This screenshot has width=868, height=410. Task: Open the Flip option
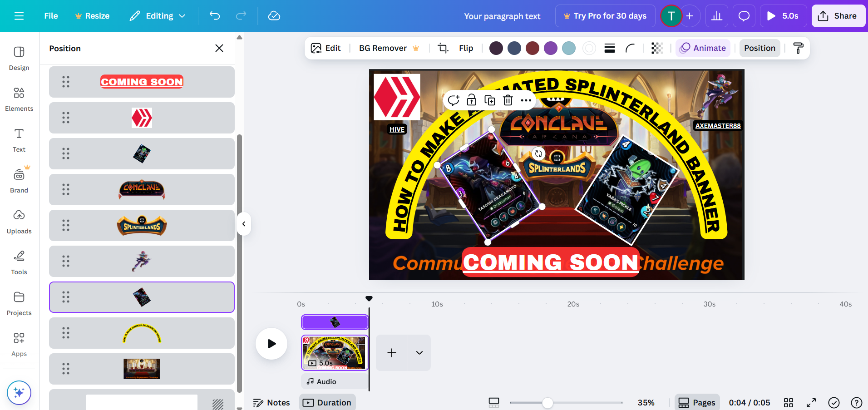(466, 48)
